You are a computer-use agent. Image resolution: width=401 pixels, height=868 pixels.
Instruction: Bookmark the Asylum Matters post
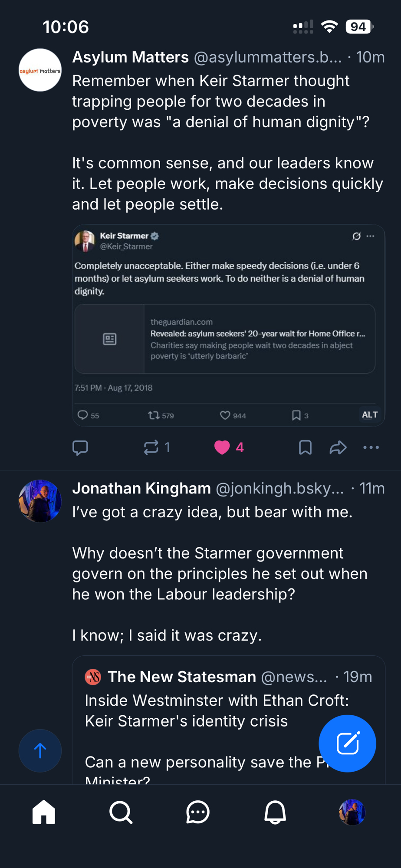pyautogui.click(x=305, y=447)
